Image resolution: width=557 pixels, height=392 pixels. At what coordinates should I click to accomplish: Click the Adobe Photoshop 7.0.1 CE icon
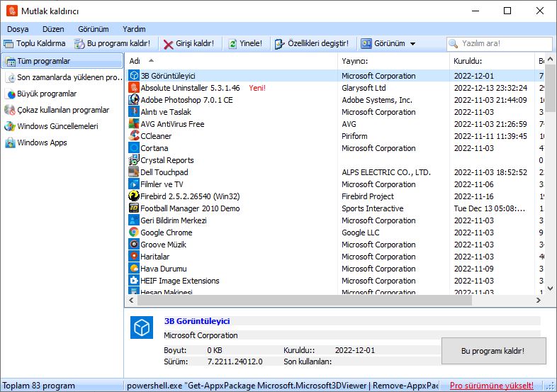click(134, 100)
